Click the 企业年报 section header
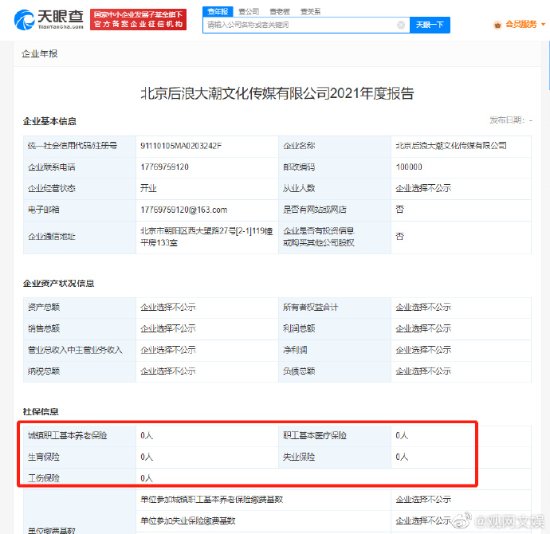The width and height of the screenshot is (550, 534). point(40,54)
